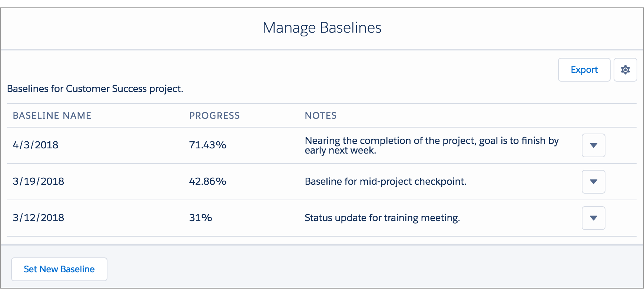Select the training meeting status note

(382, 218)
